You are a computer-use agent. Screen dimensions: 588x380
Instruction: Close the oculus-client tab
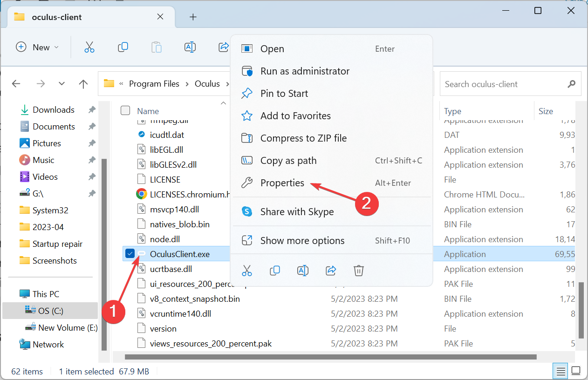coord(160,17)
